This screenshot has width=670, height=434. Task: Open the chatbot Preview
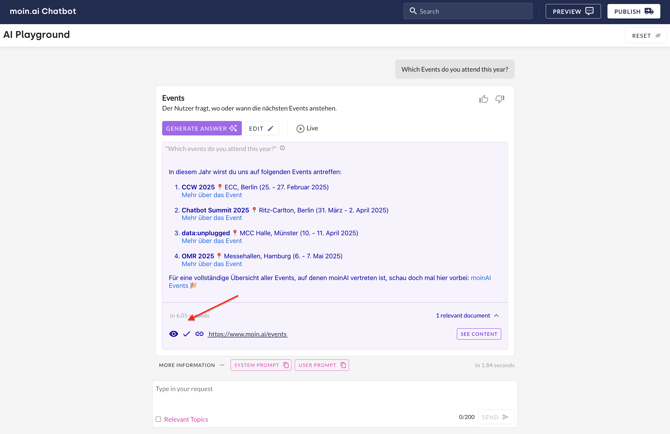click(x=573, y=11)
